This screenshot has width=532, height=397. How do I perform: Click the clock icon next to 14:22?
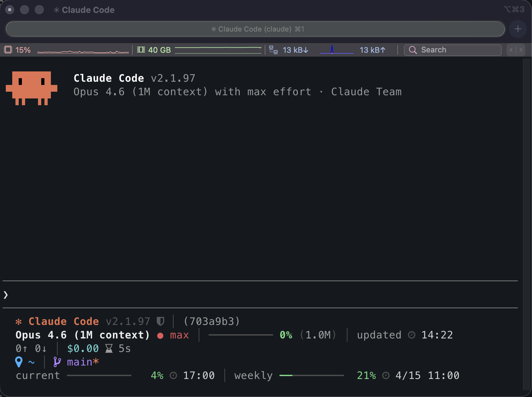click(412, 335)
